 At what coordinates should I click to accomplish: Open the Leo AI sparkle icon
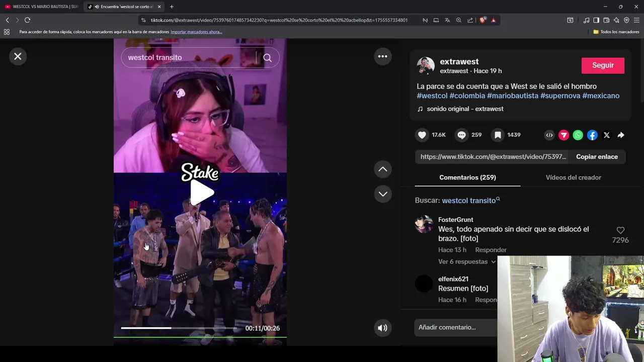[x=616, y=20]
